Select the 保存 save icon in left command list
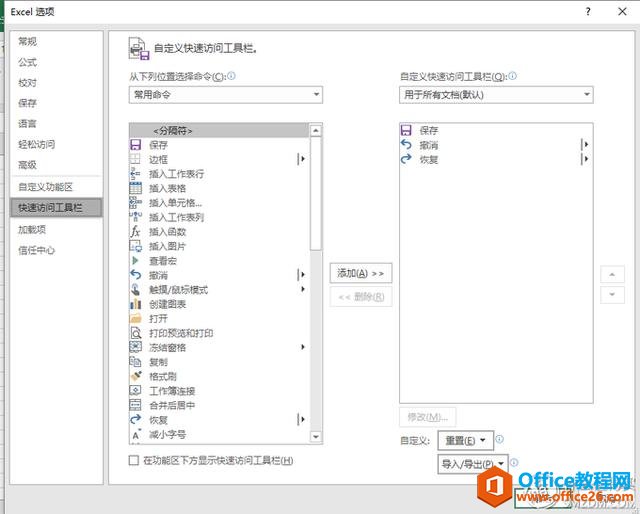The width and height of the screenshot is (640, 514). [x=136, y=145]
